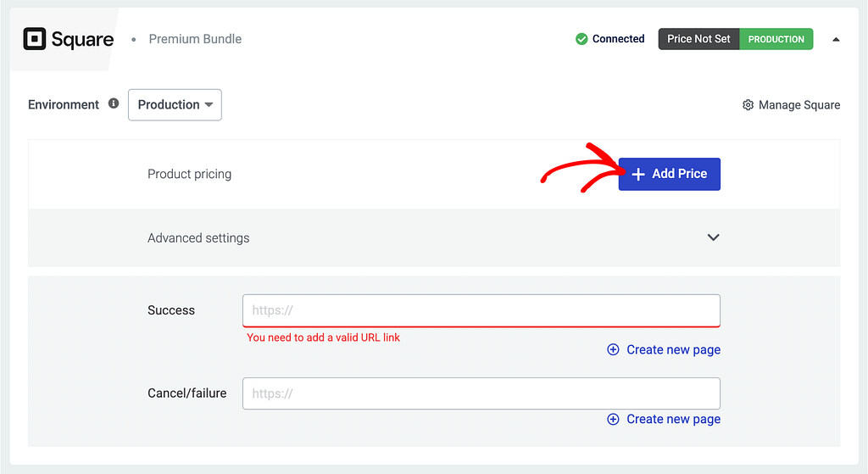This screenshot has width=868, height=474.
Task: Click the Environment info icon
Action: point(114,103)
